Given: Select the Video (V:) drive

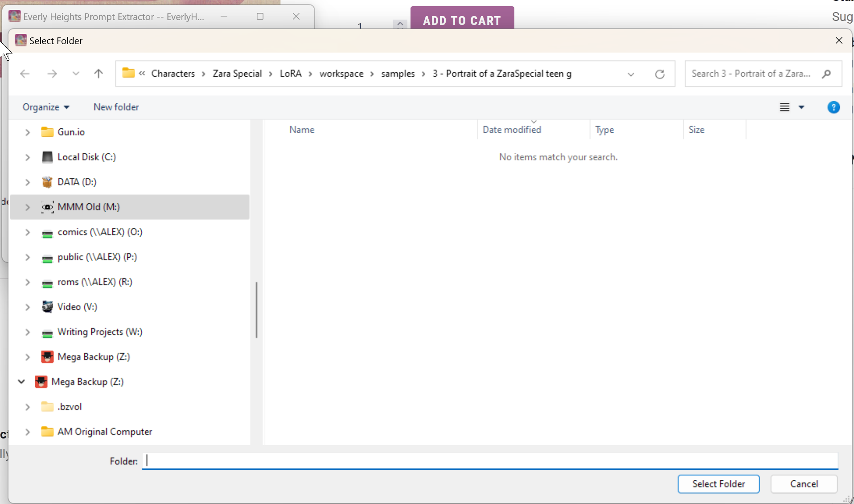Looking at the screenshot, I should pyautogui.click(x=77, y=307).
